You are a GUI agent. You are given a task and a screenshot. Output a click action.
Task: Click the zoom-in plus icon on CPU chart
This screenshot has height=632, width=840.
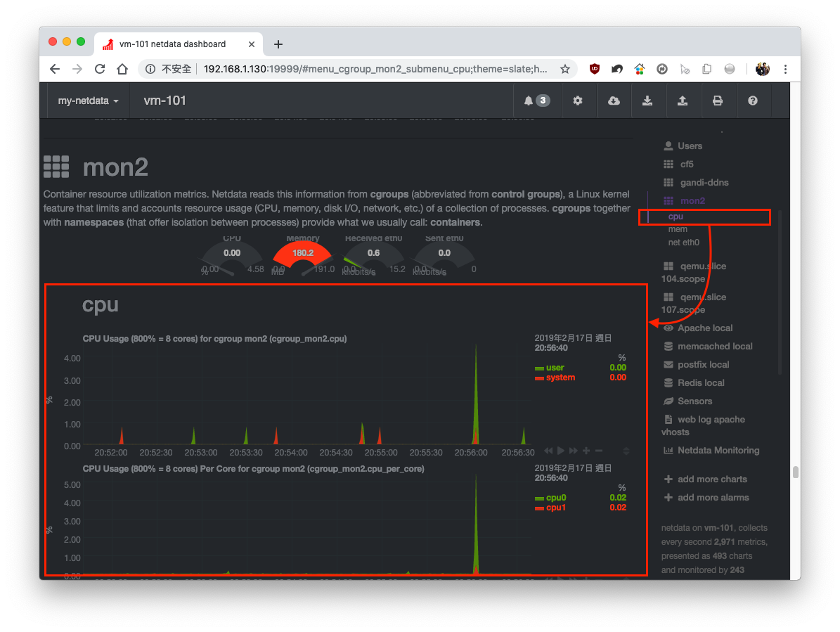(x=586, y=451)
